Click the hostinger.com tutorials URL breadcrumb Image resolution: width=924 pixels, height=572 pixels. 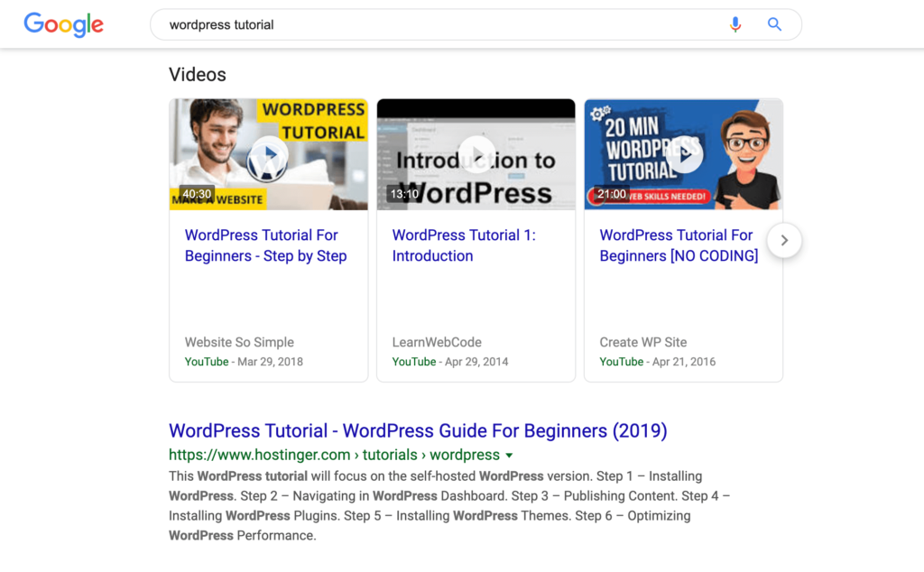click(x=334, y=455)
